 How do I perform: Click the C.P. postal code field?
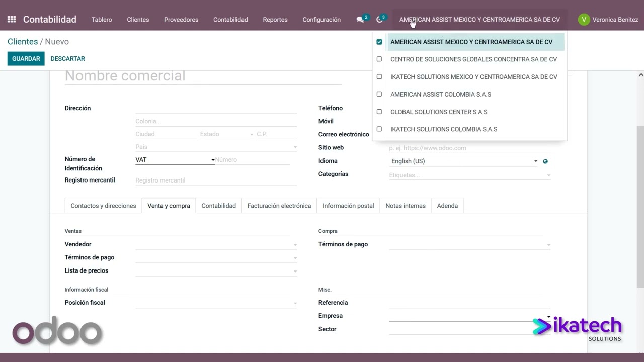point(277,134)
